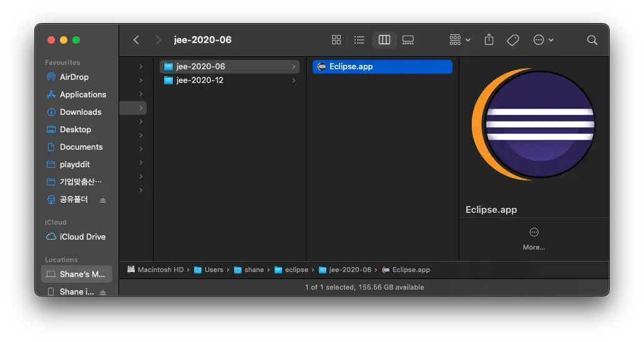Select the Eclipse.app file
This screenshot has width=644, height=342.
pos(383,67)
